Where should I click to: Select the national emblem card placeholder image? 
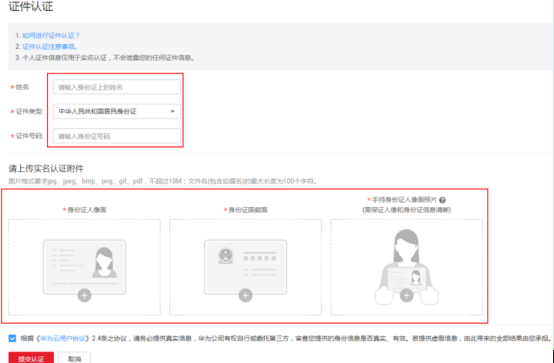246,267
